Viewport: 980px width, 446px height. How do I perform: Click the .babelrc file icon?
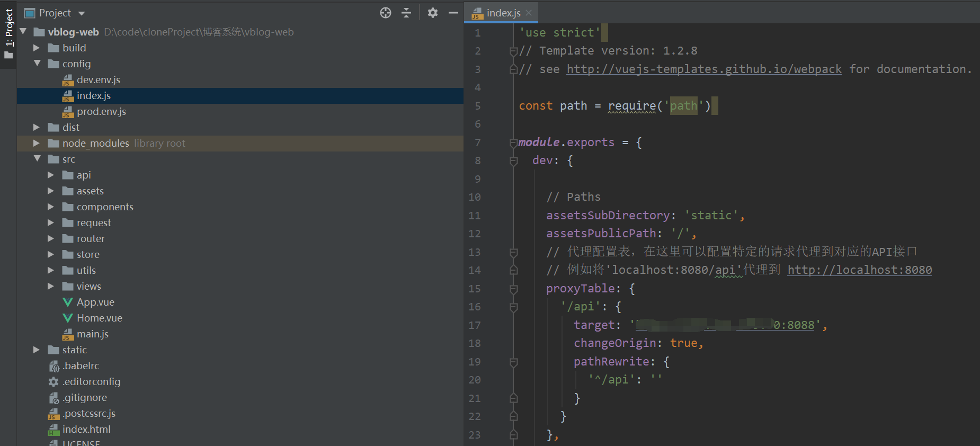pos(54,366)
